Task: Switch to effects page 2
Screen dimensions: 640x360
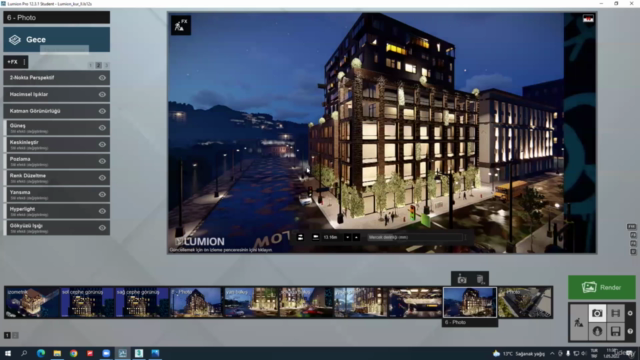Action: pos(98,65)
